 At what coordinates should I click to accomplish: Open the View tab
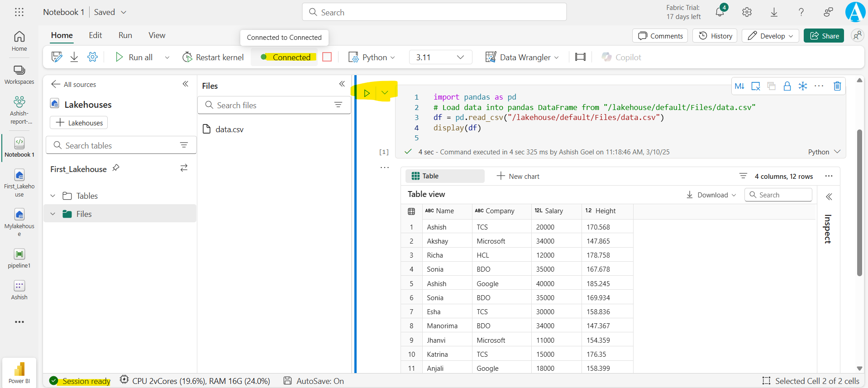point(157,35)
